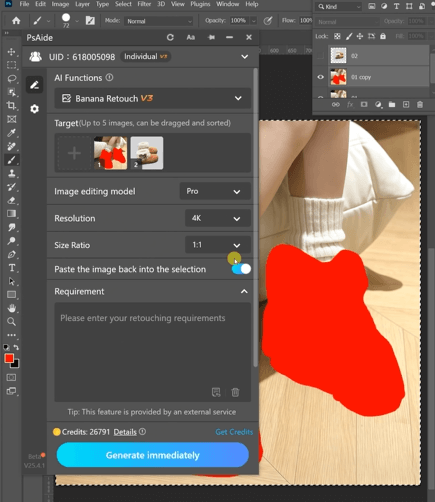This screenshot has width=435, height=502.
Task: Select the Gradient tool
Action: (x=11, y=213)
